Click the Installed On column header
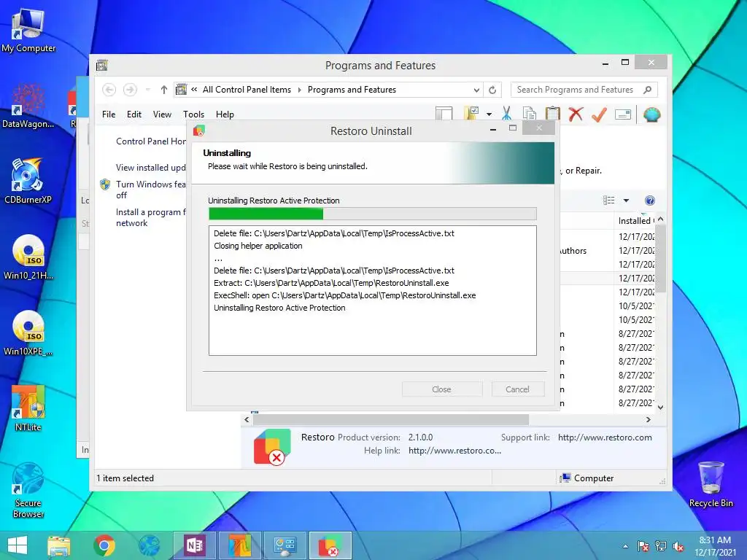Image resolution: width=747 pixels, height=560 pixels. click(x=635, y=220)
